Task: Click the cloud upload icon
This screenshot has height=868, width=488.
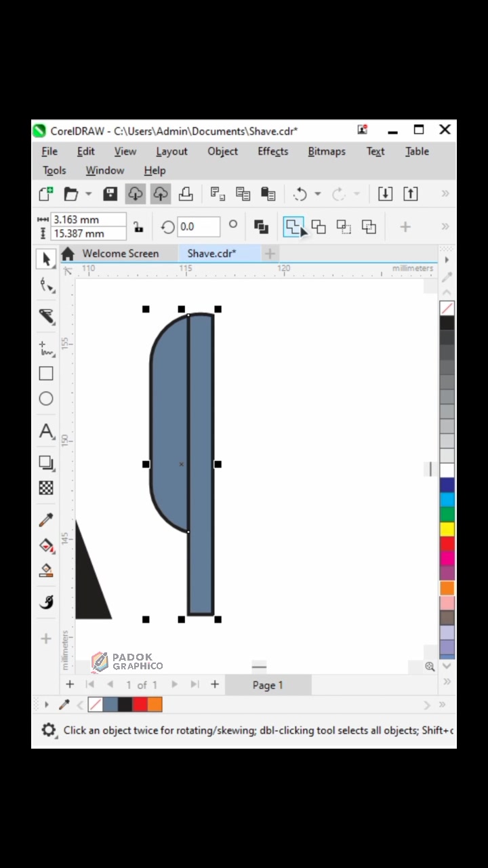Action: coord(160,194)
